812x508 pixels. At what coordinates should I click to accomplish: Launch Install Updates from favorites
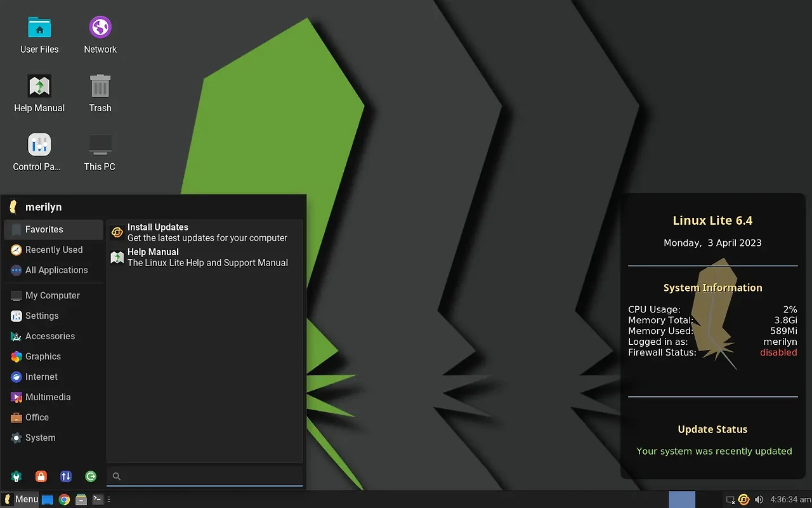(204, 232)
